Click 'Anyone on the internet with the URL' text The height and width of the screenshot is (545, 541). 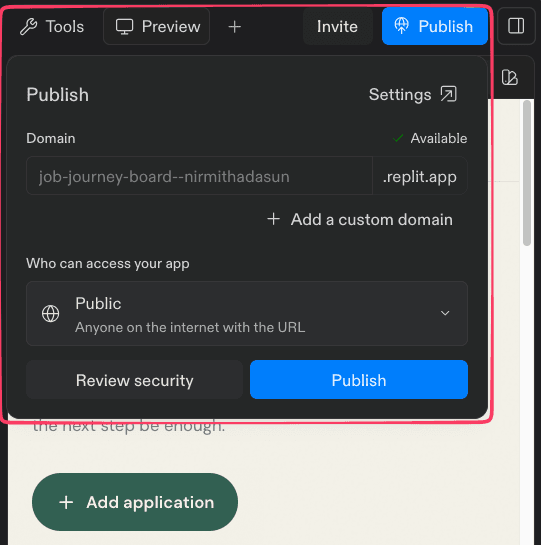pyautogui.click(x=190, y=327)
